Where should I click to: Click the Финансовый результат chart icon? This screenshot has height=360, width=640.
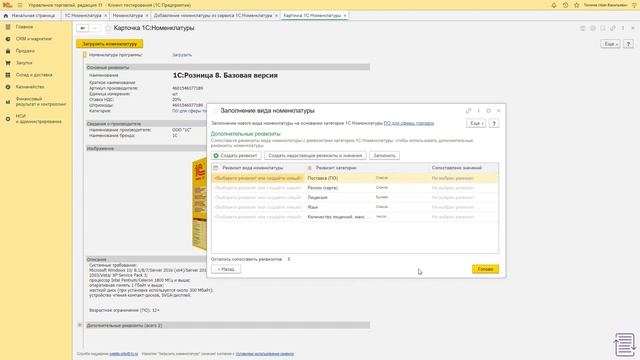click(x=8, y=102)
